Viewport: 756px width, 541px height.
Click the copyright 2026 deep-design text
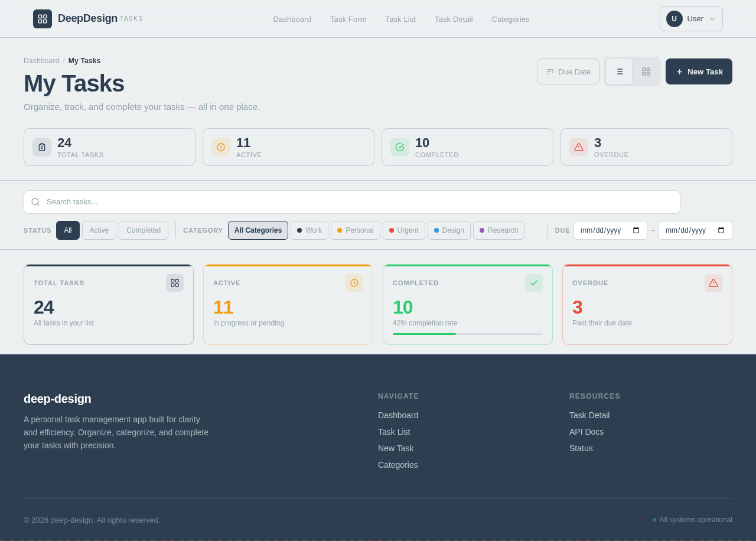[92, 520]
